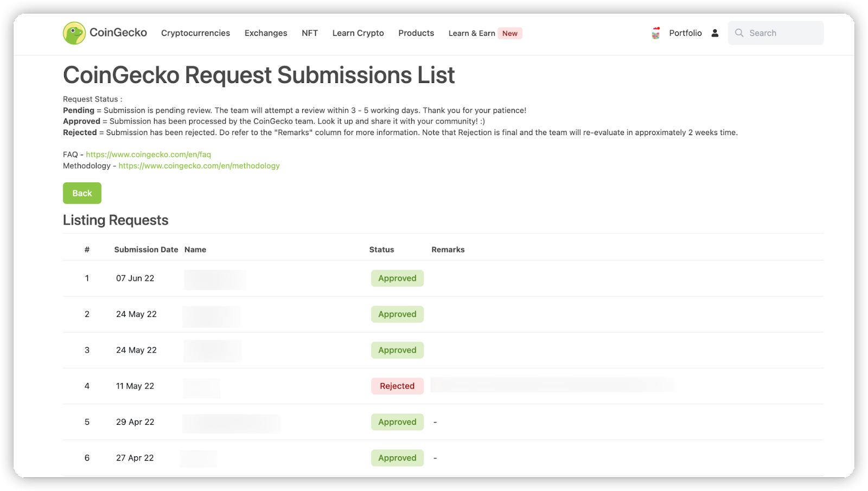Image resolution: width=868 pixels, height=491 pixels.
Task: Open the Cryptocurrencies menu
Action: tap(195, 33)
